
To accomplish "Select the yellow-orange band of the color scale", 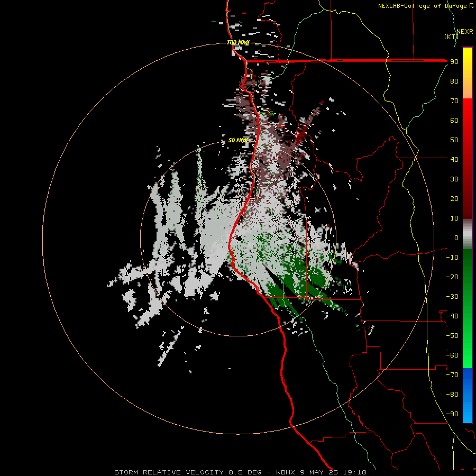I will 467,73.
